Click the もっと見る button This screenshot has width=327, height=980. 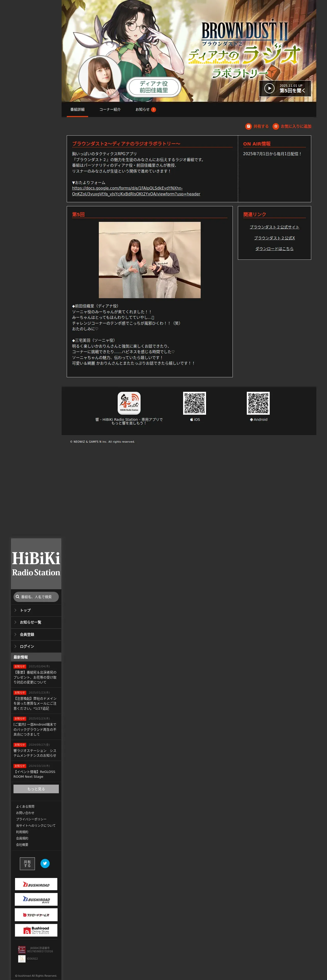(x=36, y=789)
